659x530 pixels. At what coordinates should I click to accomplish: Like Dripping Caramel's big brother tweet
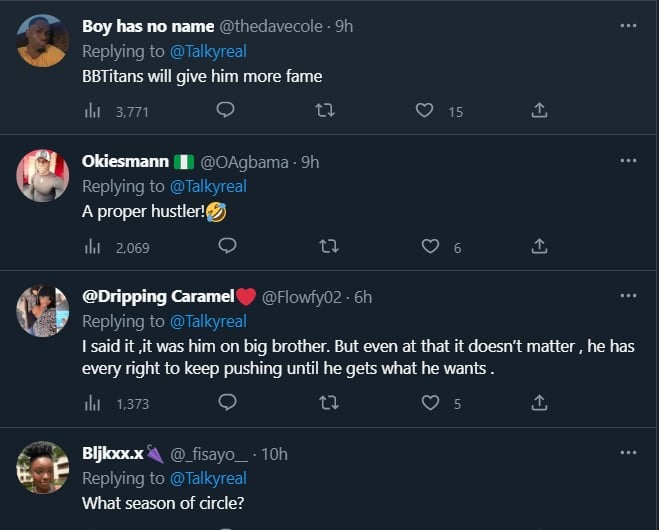[x=430, y=403]
